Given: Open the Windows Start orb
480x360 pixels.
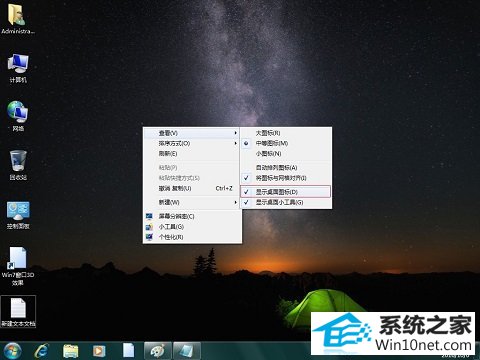Looking at the screenshot, I should pos(13,350).
